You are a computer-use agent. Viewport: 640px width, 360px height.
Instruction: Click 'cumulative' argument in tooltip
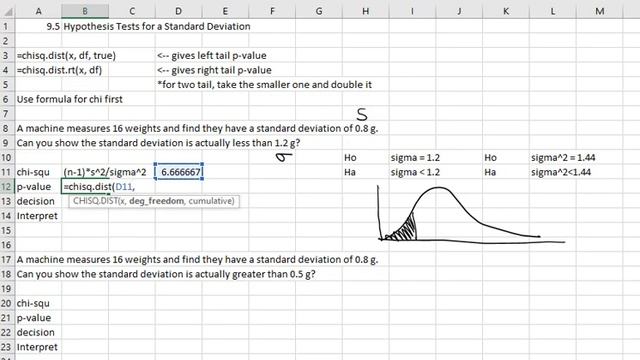pos(211,201)
